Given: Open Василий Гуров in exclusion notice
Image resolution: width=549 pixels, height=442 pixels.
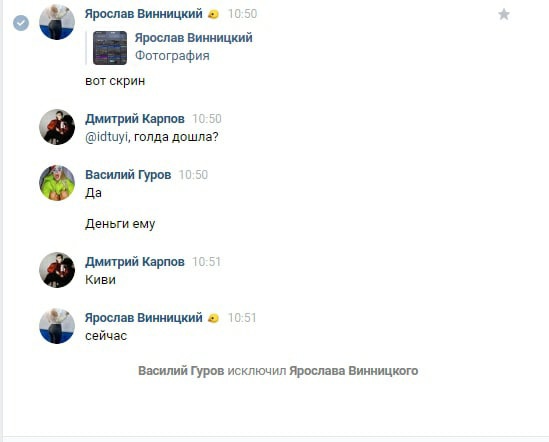Looking at the screenshot, I should [181, 371].
